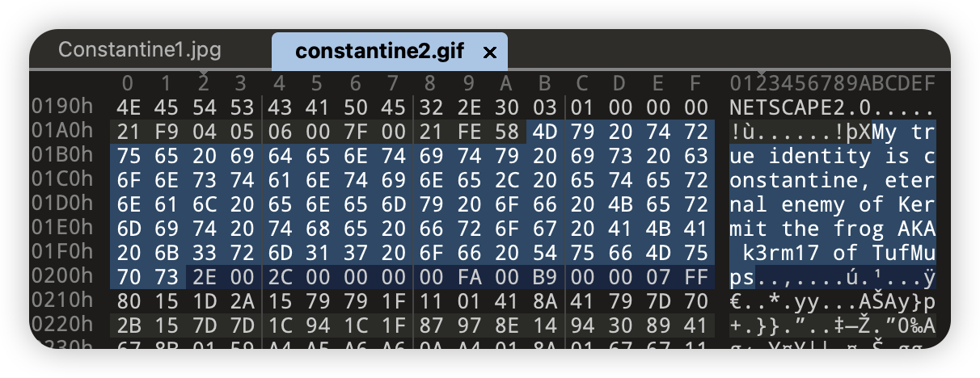This screenshot has width=980, height=378.
Task: Switch to the Constantine1.jpg tab
Action: [x=140, y=50]
